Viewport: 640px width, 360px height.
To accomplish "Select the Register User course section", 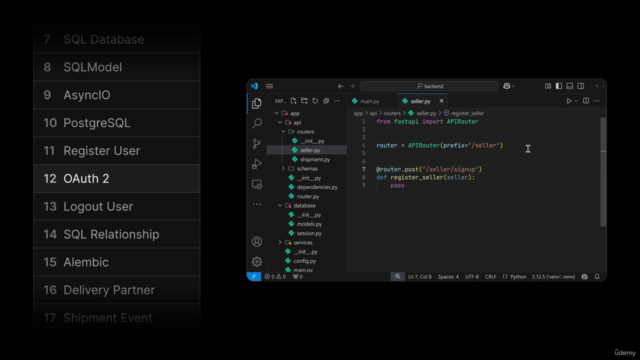I will pos(117,151).
